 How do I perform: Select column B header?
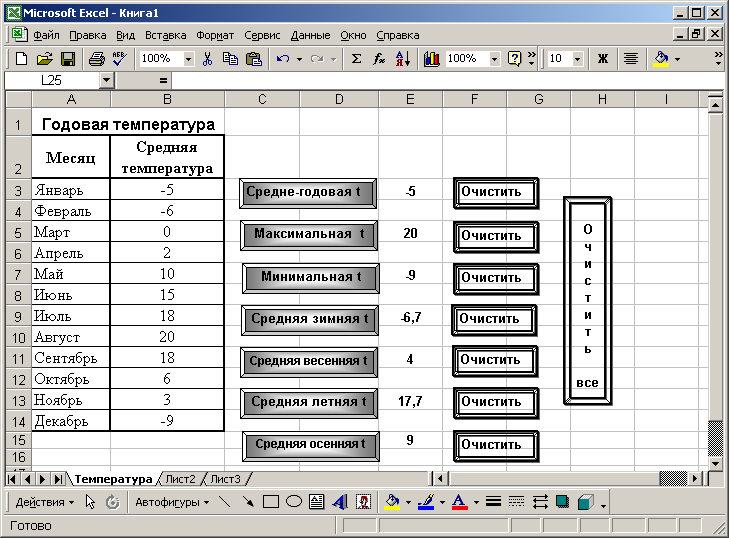pyautogui.click(x=167, y=99)
